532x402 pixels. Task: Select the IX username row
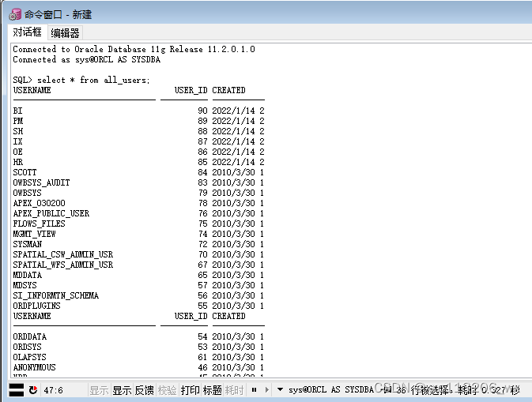click(x=17, y=141)
